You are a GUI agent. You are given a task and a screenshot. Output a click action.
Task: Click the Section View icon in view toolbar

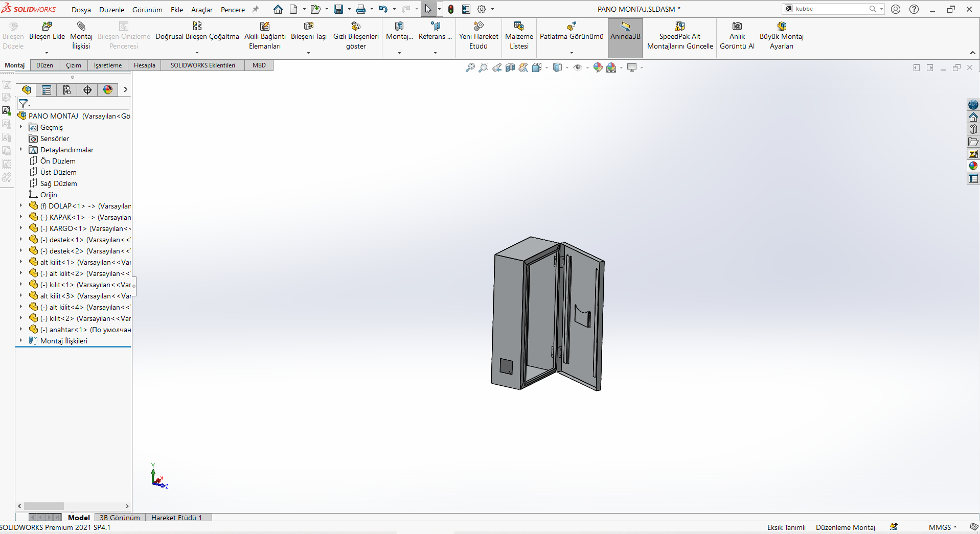click(x=510, y=67)
